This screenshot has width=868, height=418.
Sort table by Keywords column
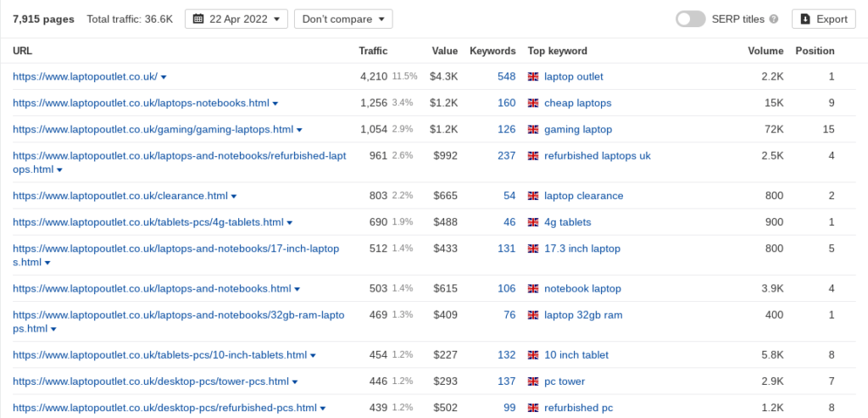[x=492, y=51]
